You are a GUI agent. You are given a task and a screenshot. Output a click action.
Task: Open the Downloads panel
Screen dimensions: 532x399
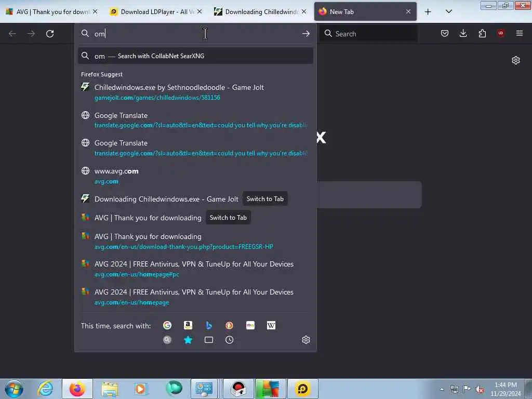463,33
